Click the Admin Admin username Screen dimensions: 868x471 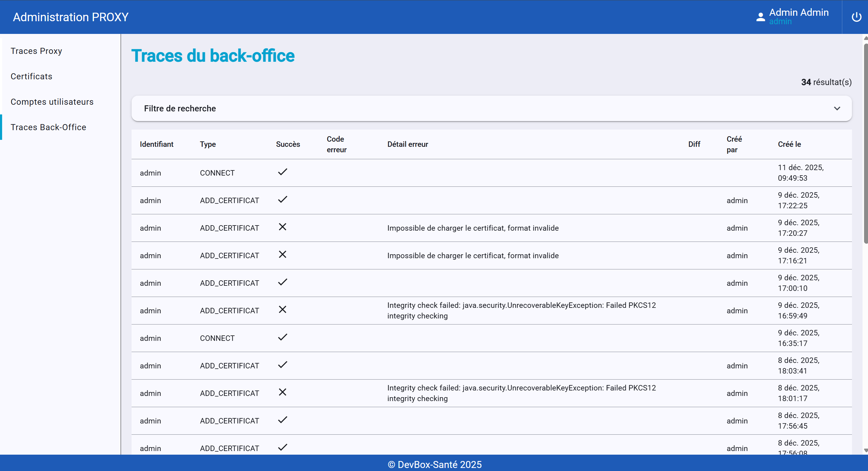(798, 12)
